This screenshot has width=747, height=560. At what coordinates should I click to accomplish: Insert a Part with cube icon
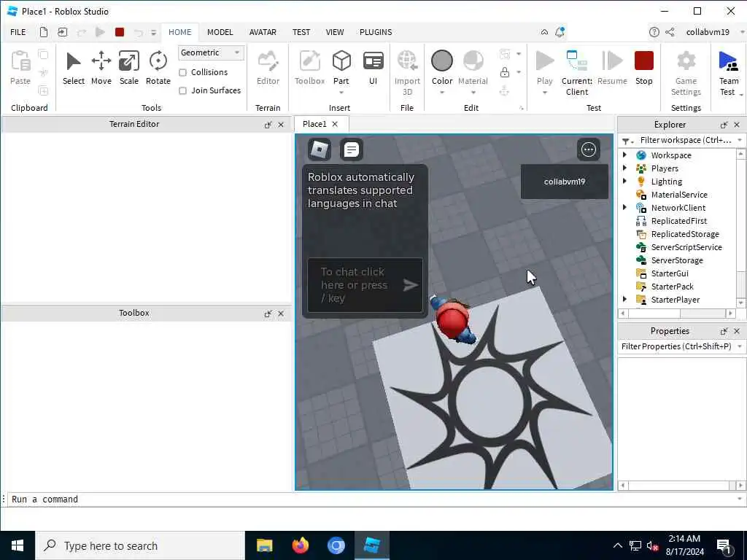pos(341,61)
